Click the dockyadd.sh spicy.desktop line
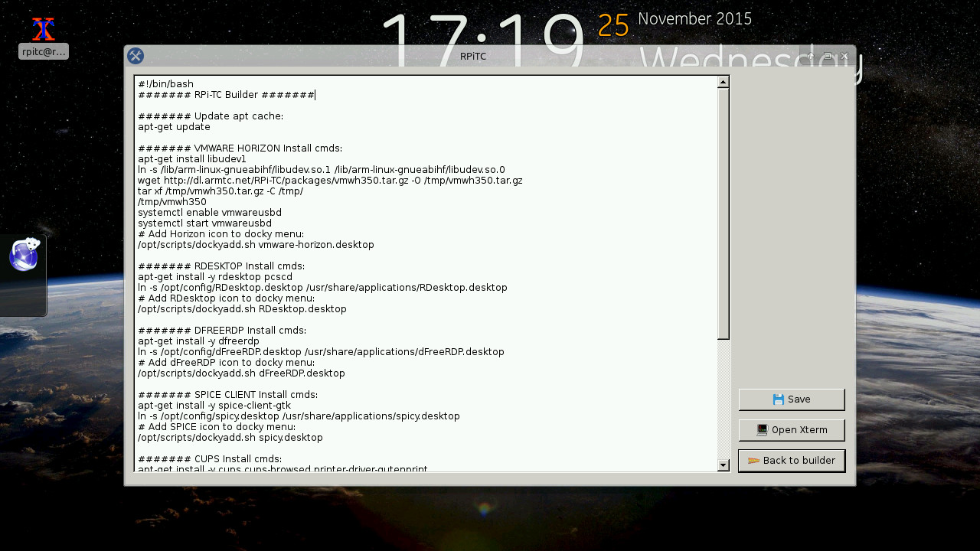This screenshot has width=980, height=551. pyautogui.click(x=230, y=438)
